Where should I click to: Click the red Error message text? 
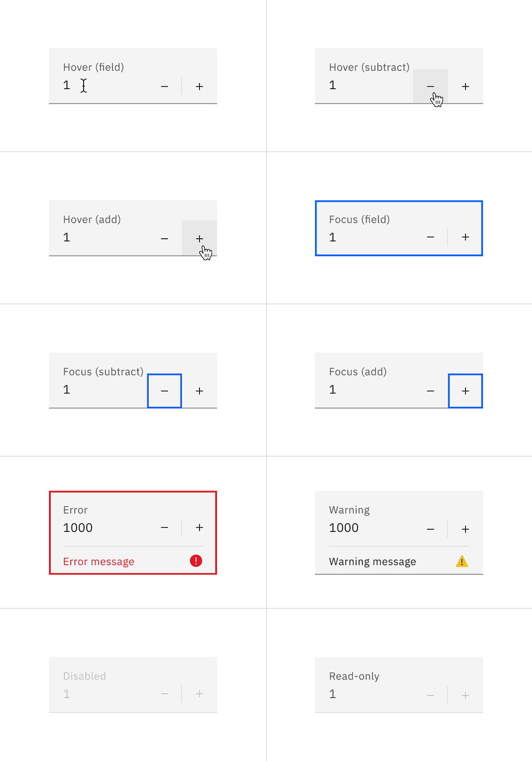click(x=98, y=562)
